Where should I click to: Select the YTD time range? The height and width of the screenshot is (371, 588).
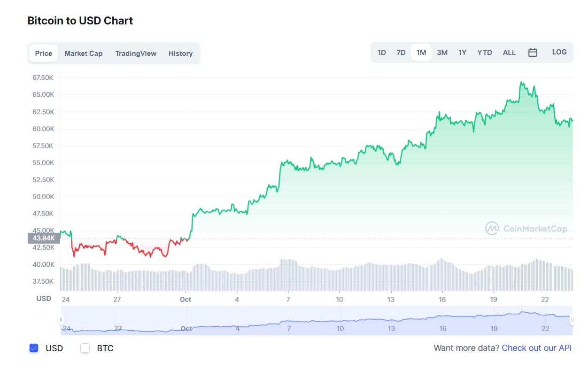[x=485, y=53]
